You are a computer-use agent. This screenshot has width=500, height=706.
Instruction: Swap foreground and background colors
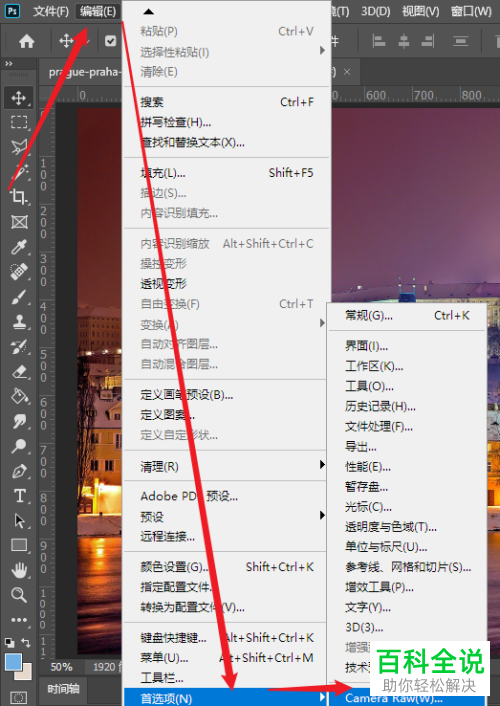click(26, 643)
